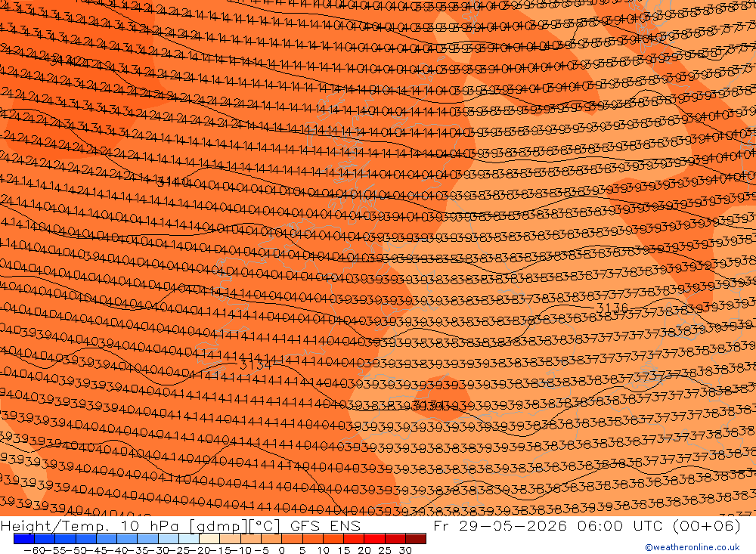Click the pale cream swatch between -20 and -15
Screen dimensions: 756x554
[209, 539]
